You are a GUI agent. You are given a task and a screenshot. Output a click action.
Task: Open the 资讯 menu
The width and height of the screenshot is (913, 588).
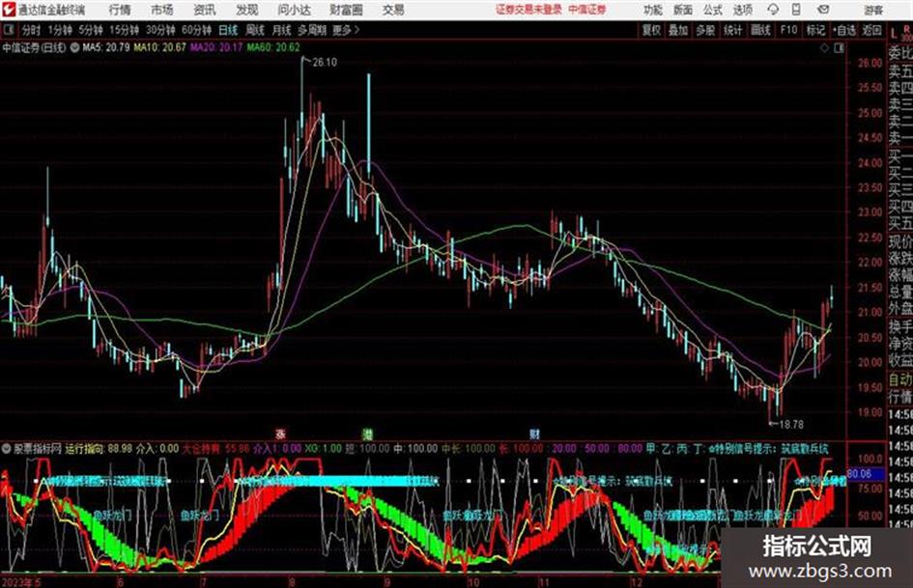tap(205, 10)
